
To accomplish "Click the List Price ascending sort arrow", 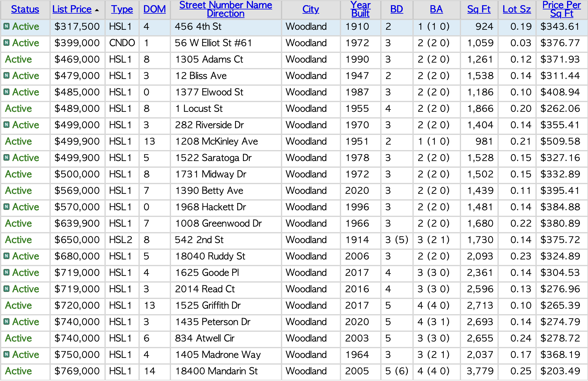I will pyautogui.click(x=97, y=10).
